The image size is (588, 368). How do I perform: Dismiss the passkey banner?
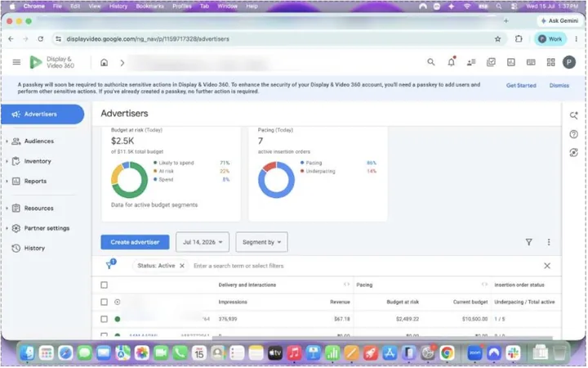click(x=559, y=85)
